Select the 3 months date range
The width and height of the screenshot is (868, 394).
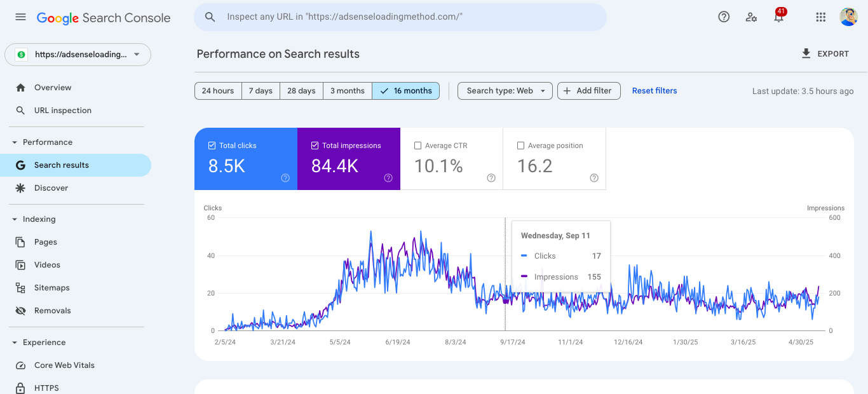pos(348,91)
